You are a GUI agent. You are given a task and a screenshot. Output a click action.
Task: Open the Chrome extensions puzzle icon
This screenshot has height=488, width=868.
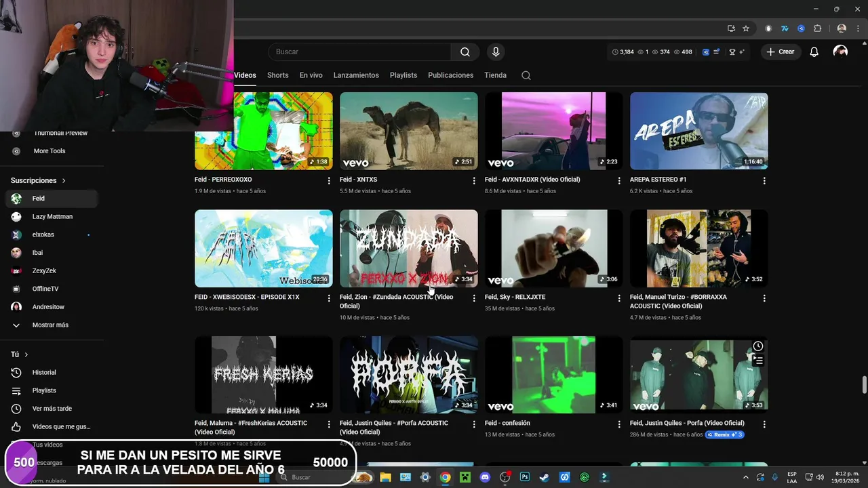[817, 28]
